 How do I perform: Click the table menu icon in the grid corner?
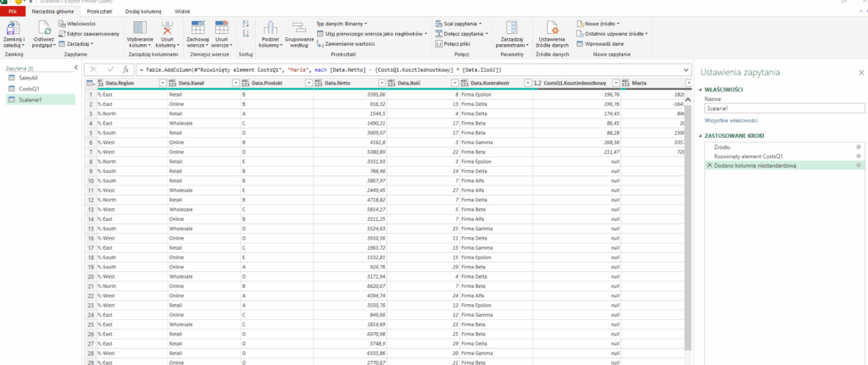tap(89, 83)
